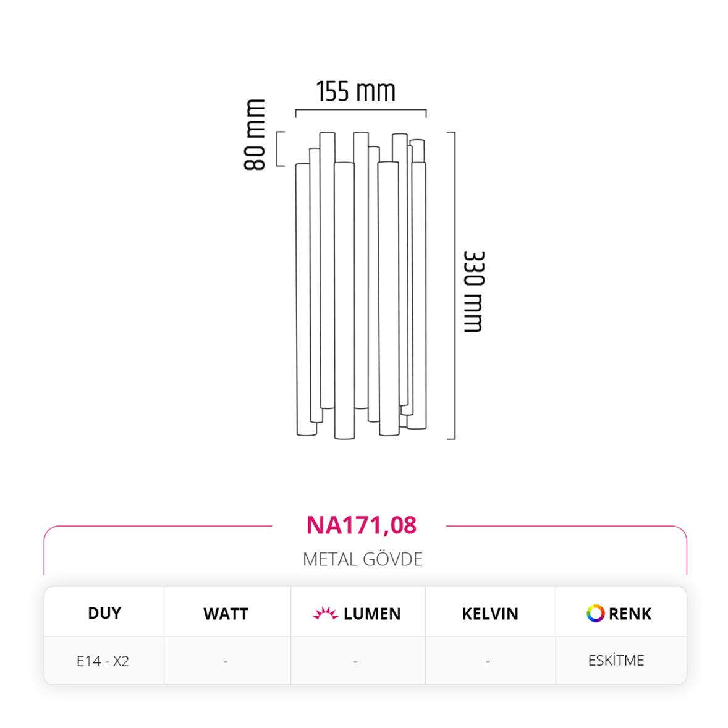
Task: Click the empty dash under KELVIN
Action: click(488, 661)
